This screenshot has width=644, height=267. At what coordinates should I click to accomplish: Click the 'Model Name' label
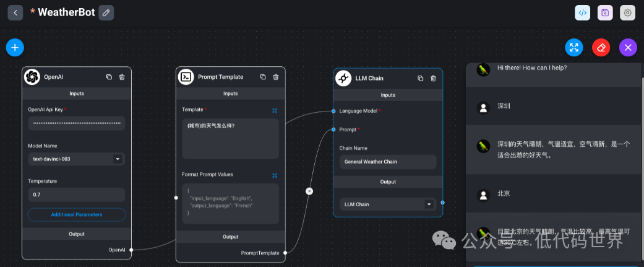tap(43, 146)
